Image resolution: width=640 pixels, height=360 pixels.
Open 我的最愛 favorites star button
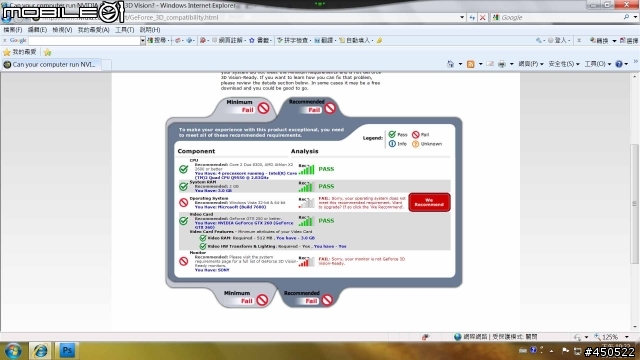(x=20, y=52)
